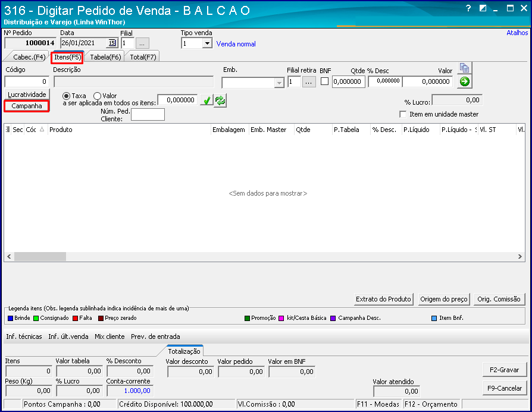Focus the Valor input field
The image size is (532, 412).
[427, 81]
